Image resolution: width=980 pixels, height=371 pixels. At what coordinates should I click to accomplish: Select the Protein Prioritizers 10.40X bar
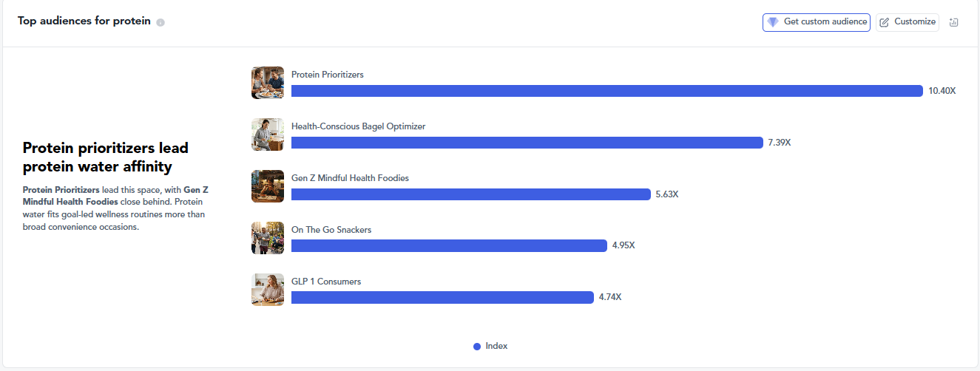pyautogui.click(x=607, y=91)
